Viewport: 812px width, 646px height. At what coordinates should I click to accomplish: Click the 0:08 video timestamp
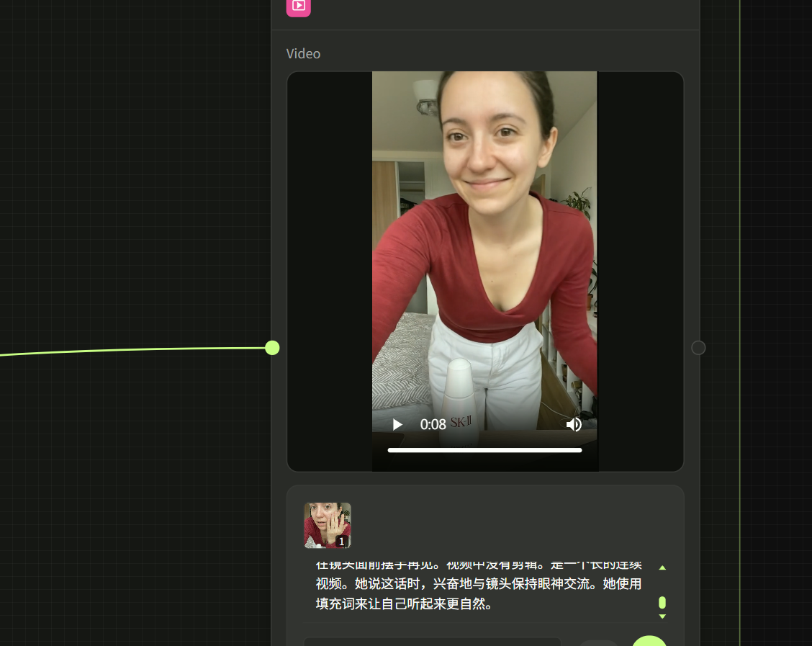click(433, 425)
